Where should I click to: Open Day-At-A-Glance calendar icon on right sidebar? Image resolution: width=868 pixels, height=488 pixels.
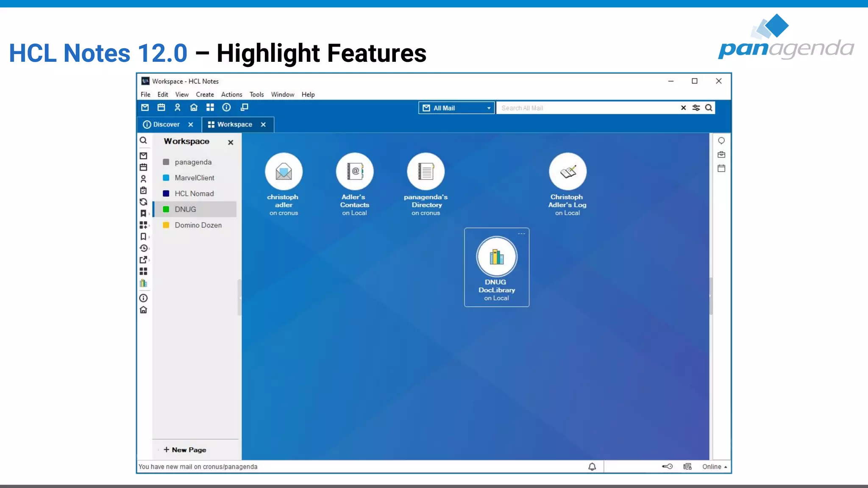tap(721, 168)
